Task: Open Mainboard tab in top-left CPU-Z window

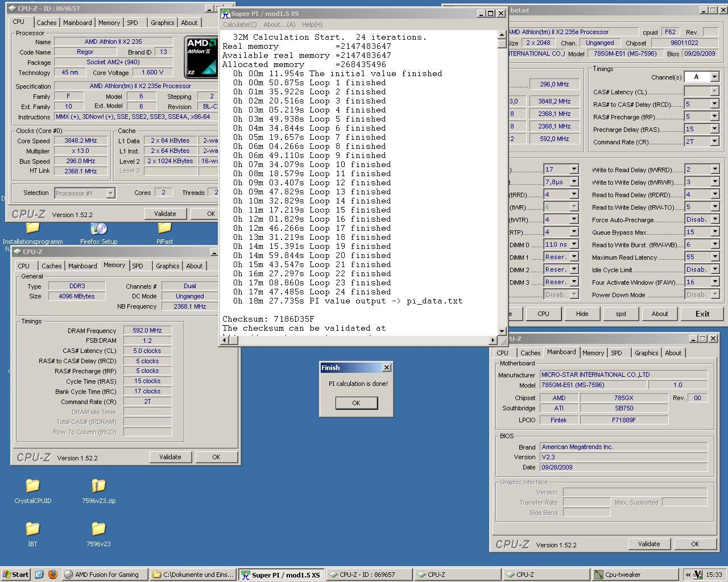Action: [x=77, y=23]
